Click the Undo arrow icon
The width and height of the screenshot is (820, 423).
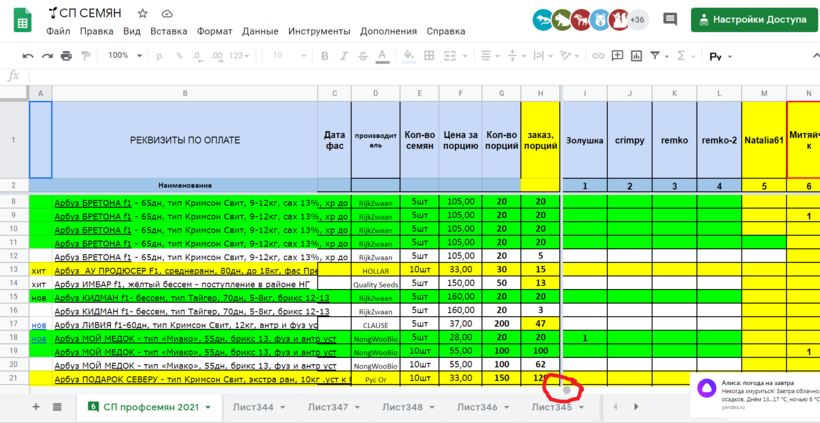pyautogui.click(x=27, y=56)
